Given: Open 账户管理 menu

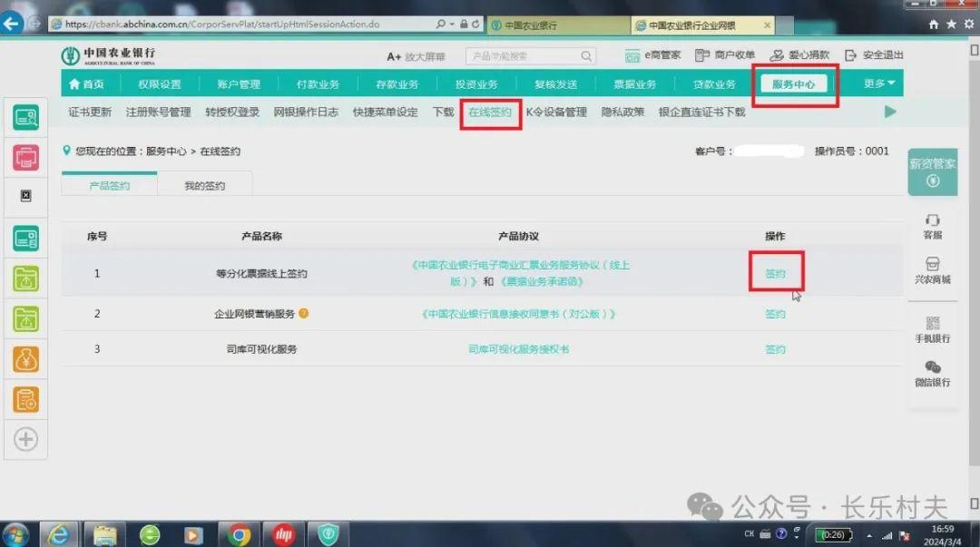Looking at the screenshot, I should click(239, 83).
